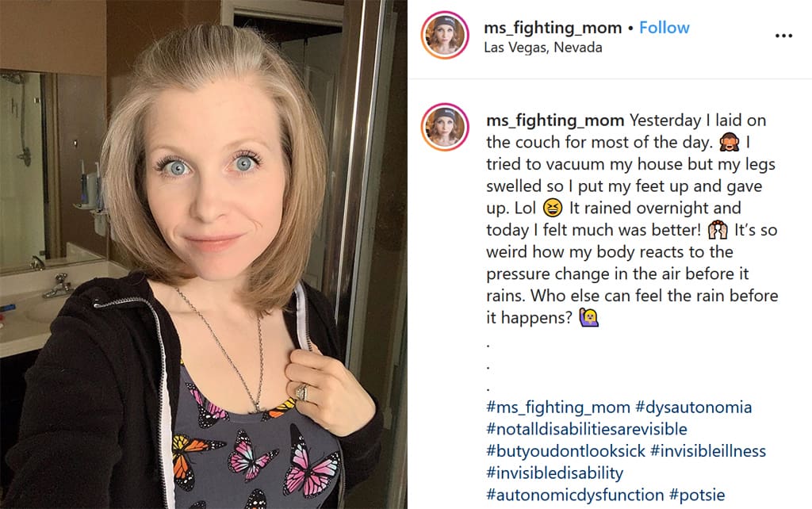The width and height of the screenshot is (812, 509).
Task: Open the #butyoudontlooksick hashtag
Action: tap(566, 451)
